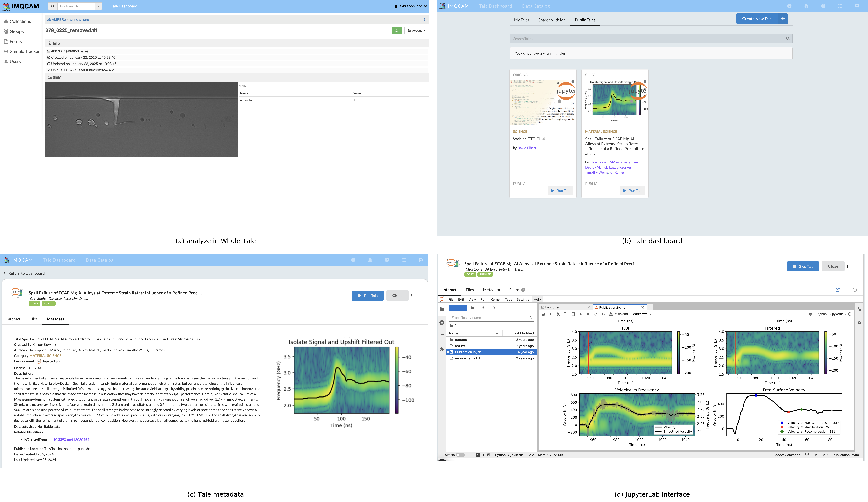Click the quick search magnifier icon

[x=52, y=6]
